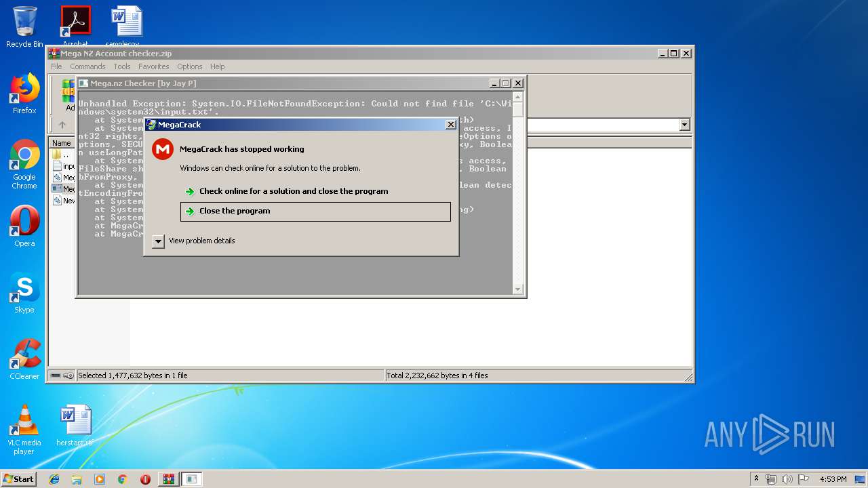
Task: Open the Tools menu in WinRAR
Action: tap(122, 66)
